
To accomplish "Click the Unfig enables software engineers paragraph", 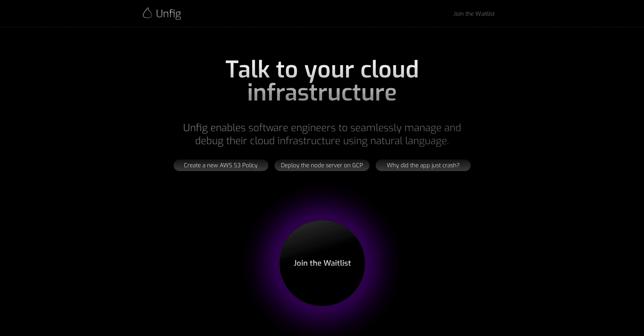I will click(x=322, y=134).
